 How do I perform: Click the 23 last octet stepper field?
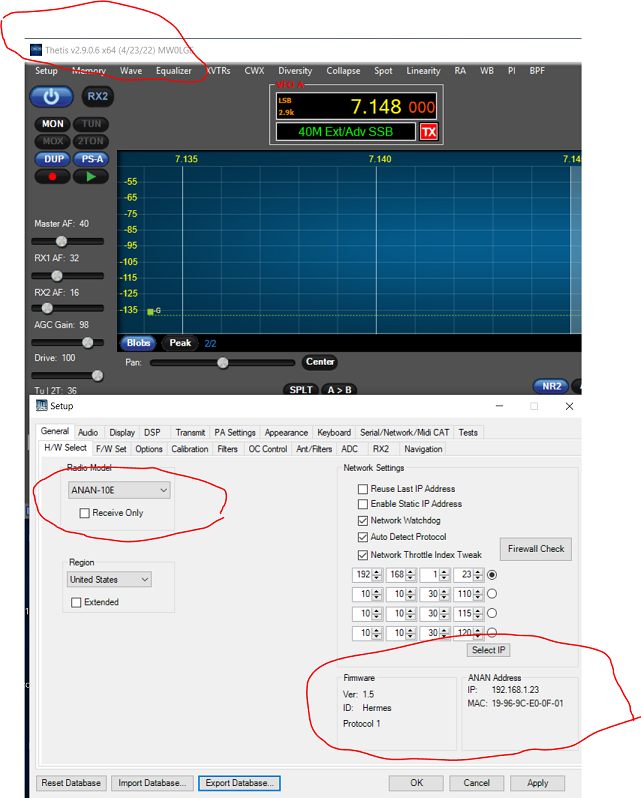click(468, 575)
